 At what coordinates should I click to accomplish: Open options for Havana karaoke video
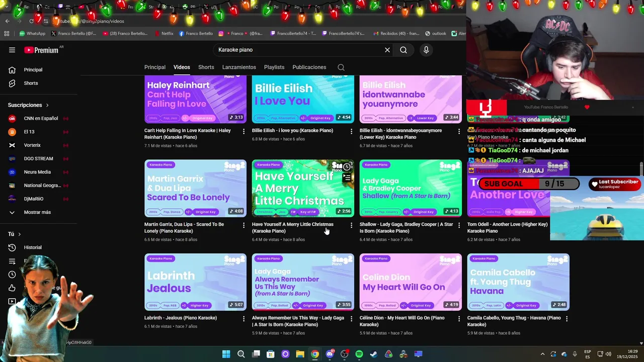(x=567, y=319)
